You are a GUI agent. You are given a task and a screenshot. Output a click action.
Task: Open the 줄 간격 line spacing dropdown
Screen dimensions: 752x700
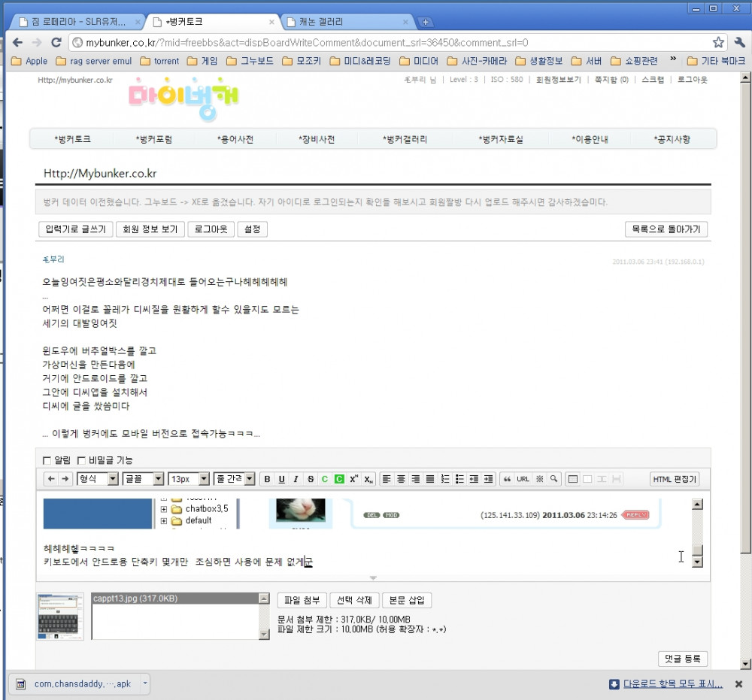(234, 478)
